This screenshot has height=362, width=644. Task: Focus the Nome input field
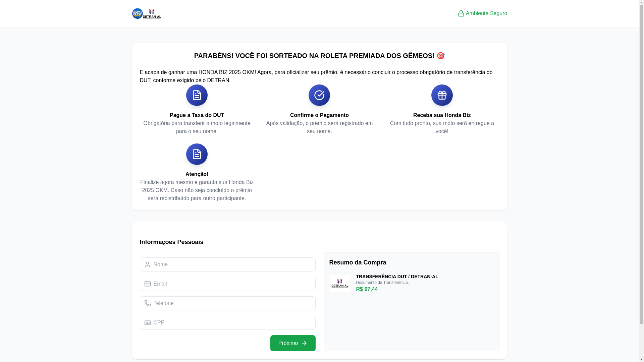click(228, 264)
